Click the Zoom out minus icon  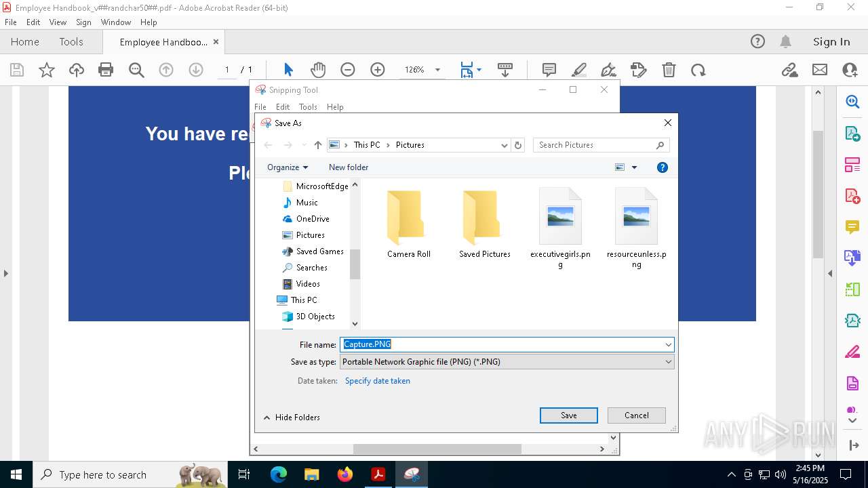click(348, 70)
